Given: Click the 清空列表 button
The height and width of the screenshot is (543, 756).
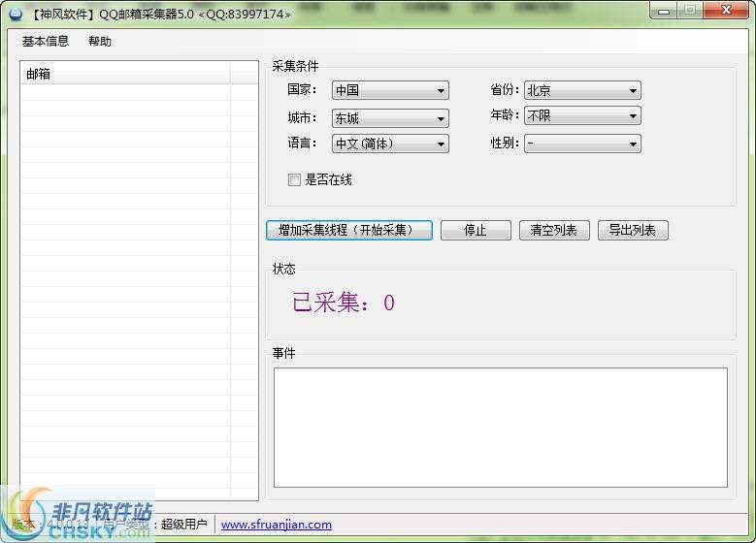Looking at the screenshot, I should pos(554,231).
